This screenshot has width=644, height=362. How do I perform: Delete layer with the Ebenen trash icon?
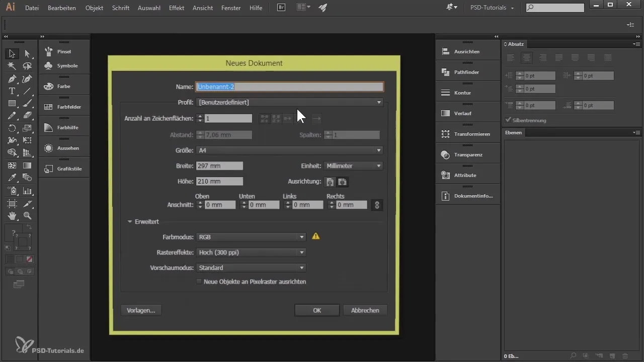[x=625, y=355]
